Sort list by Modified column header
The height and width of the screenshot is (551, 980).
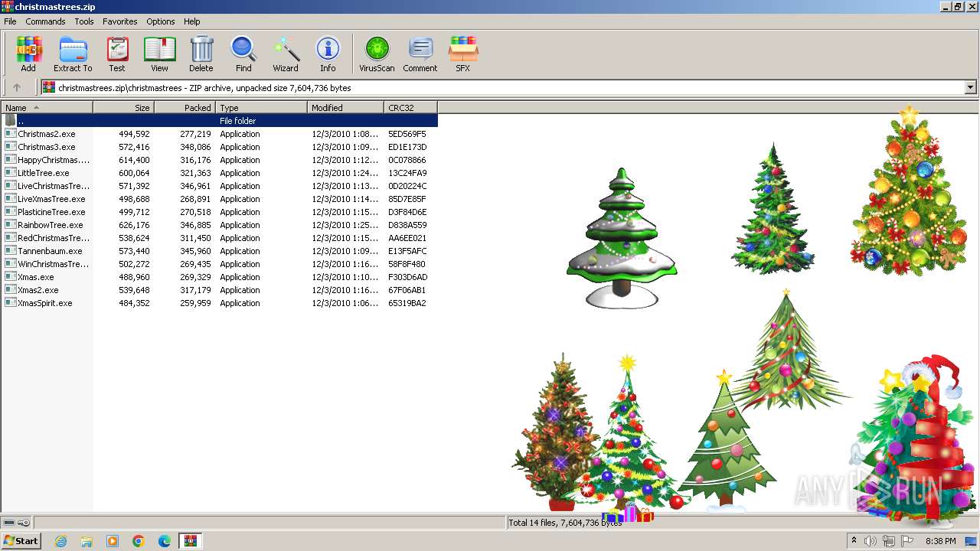346,108
